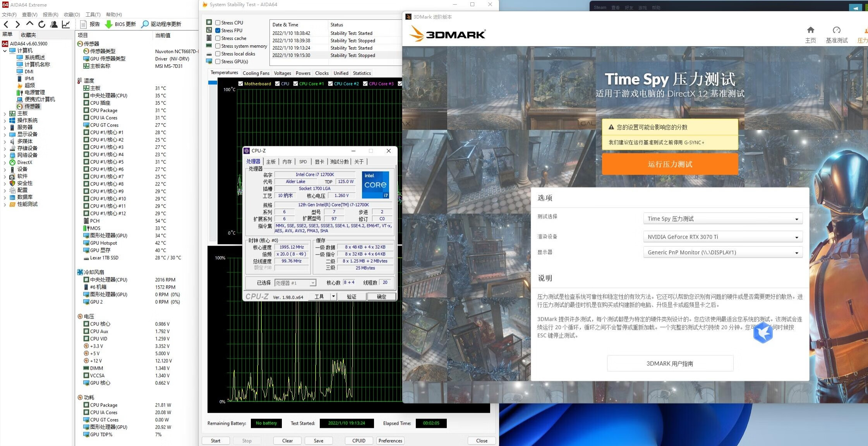Enable Stress local disks checkbox
The width and height of the screenshot is (868, 446).
pos(218,54)
